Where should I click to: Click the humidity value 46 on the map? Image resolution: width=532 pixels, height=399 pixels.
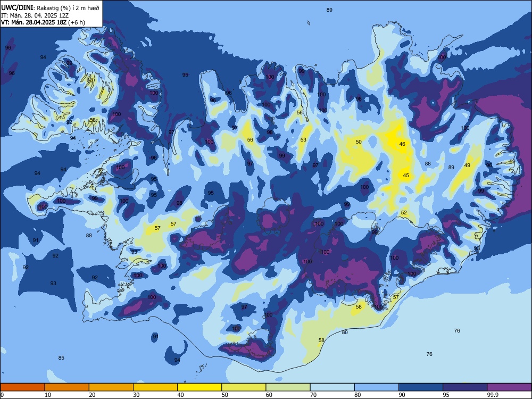(x=402, y=144)
